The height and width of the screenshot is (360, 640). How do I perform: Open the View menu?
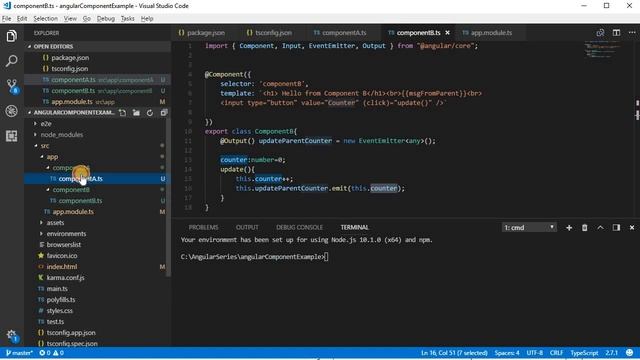[70, 18]
